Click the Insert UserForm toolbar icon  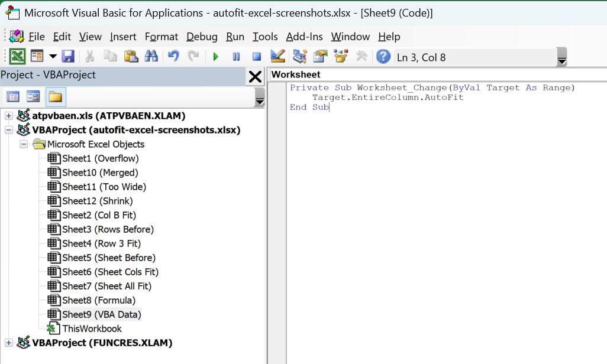[x=37, y=57]
